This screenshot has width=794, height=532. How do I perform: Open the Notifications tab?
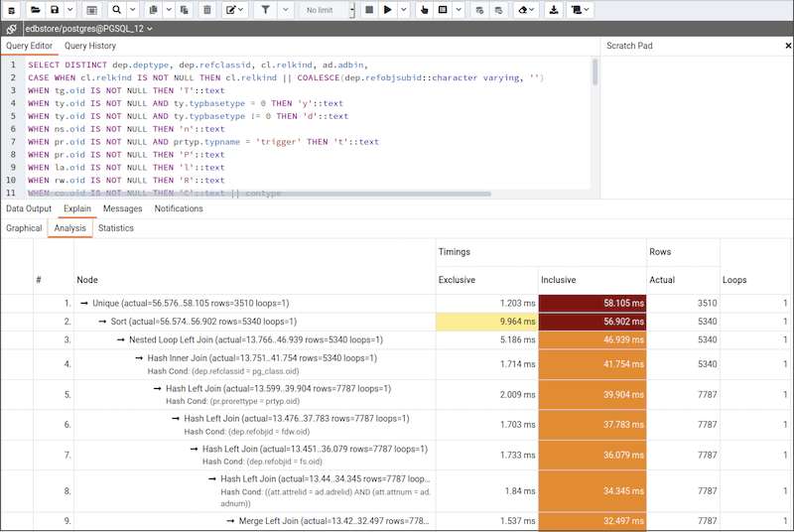(179, 208)
